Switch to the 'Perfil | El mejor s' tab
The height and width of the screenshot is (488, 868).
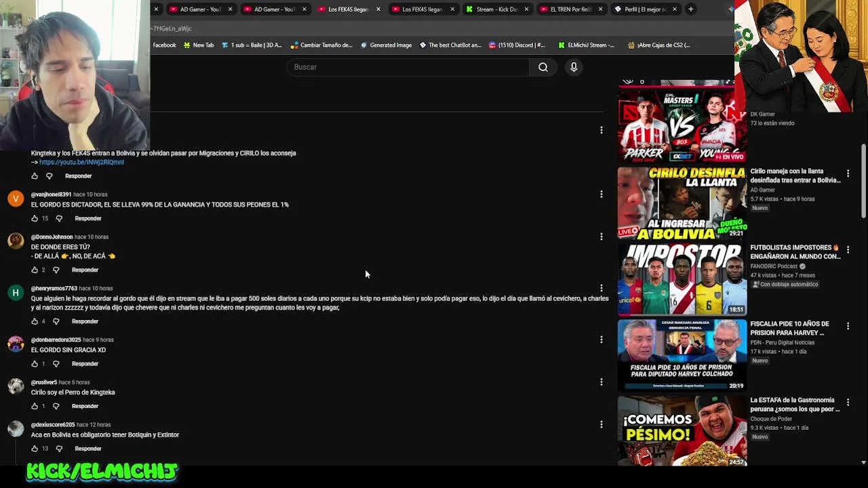coord(644,9)
